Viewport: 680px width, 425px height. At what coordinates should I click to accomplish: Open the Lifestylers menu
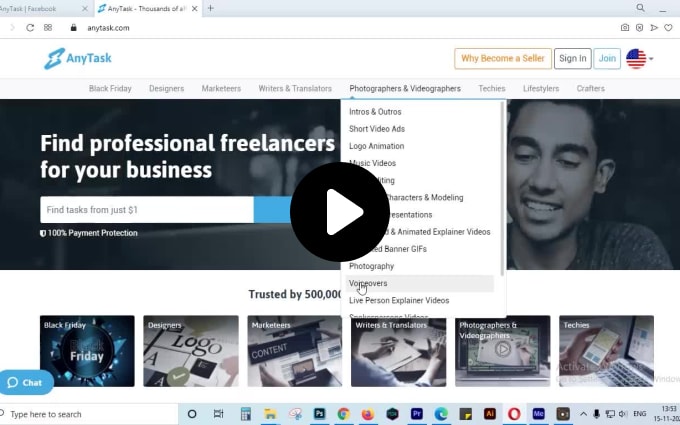coord(541,88)
